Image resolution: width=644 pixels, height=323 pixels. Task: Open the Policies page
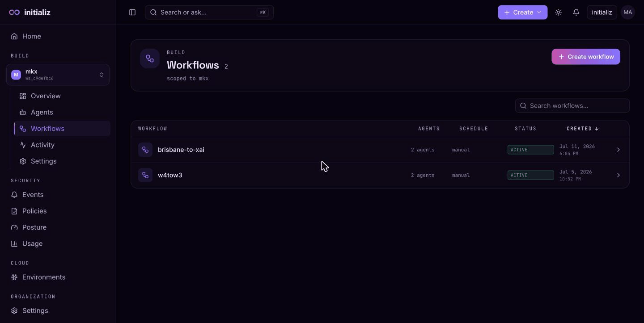[x=58, y=211]
